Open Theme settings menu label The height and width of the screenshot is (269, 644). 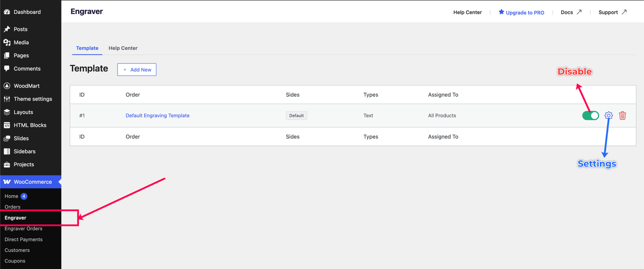coord(33,99)
